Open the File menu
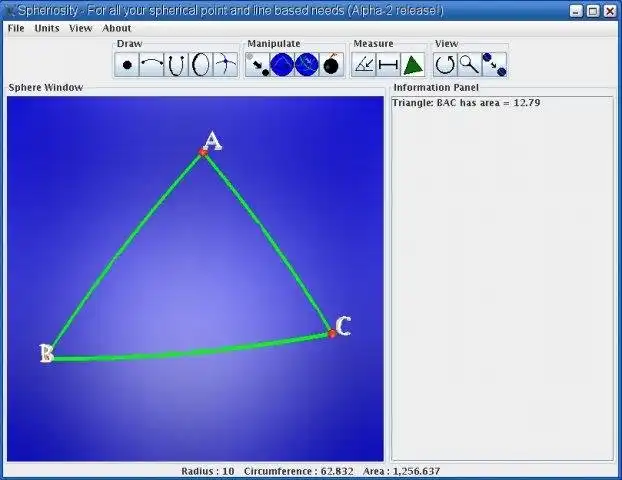622x480 pixels. coord(16,28)
